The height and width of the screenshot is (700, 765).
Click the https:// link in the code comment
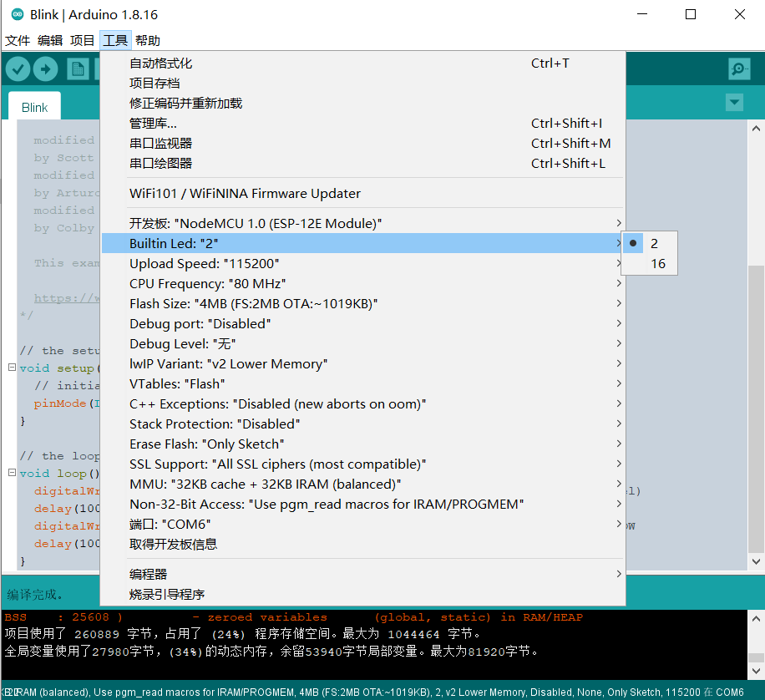coord(67,297)
